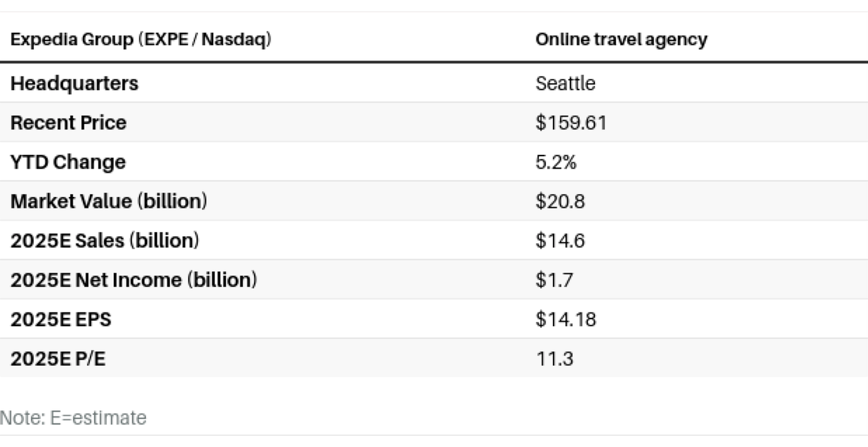The height and width of the screenshot is (447, 868).
Task: Select the YTD Change label
Action: point(68,162)
